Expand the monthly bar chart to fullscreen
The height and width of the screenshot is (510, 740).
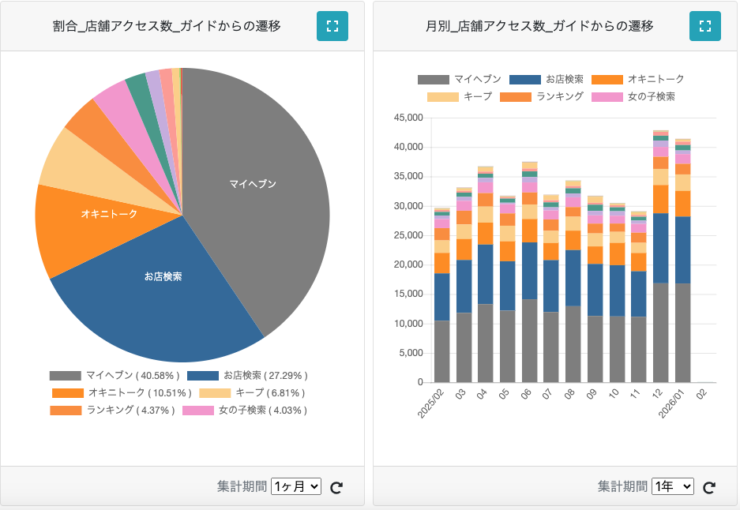click(x=704, y=26)
